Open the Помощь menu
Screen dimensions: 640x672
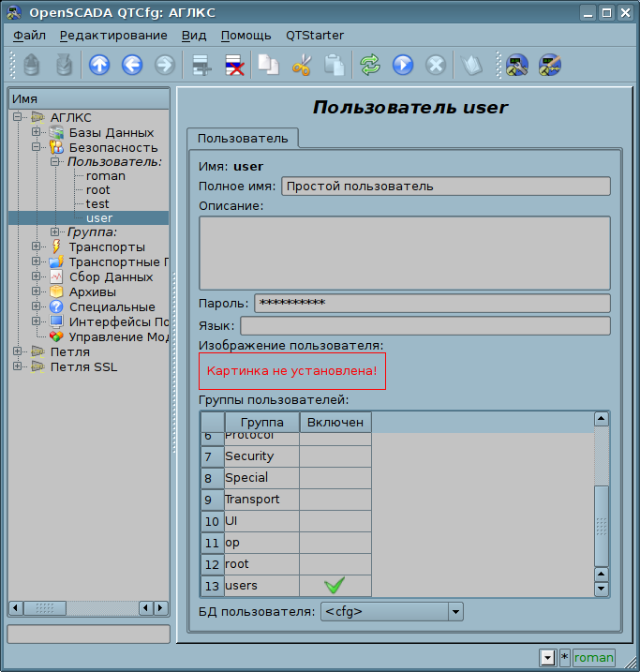pyautogui.click(x=246, y=35)
